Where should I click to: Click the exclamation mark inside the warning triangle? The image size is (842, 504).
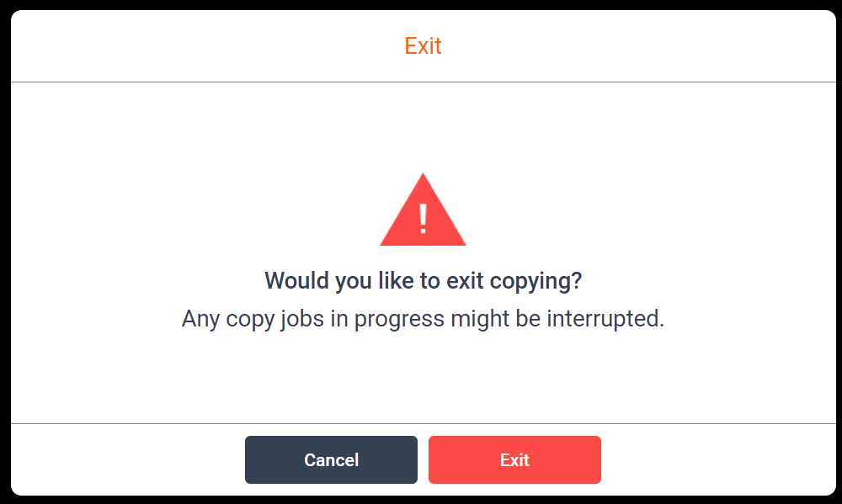422,217
